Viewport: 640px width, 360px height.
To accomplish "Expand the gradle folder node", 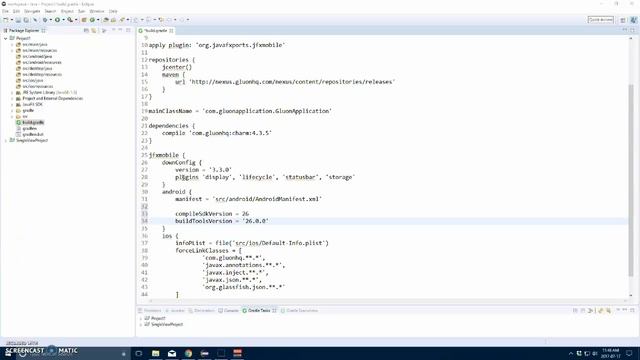I will 12,111.
